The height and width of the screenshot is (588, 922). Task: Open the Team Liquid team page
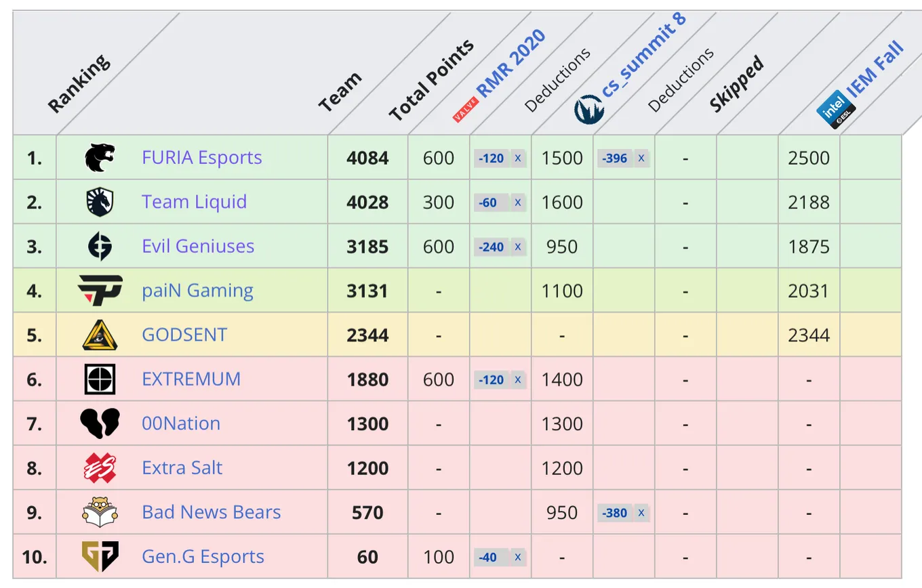coord(195,202)
